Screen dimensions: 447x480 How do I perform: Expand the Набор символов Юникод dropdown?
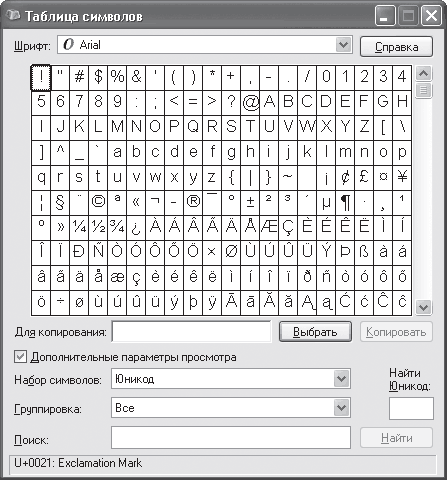click(x=231, y=379)
